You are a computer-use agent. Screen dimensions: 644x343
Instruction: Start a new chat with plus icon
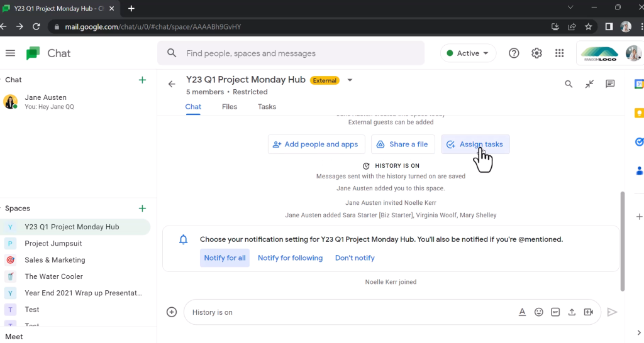142,80
